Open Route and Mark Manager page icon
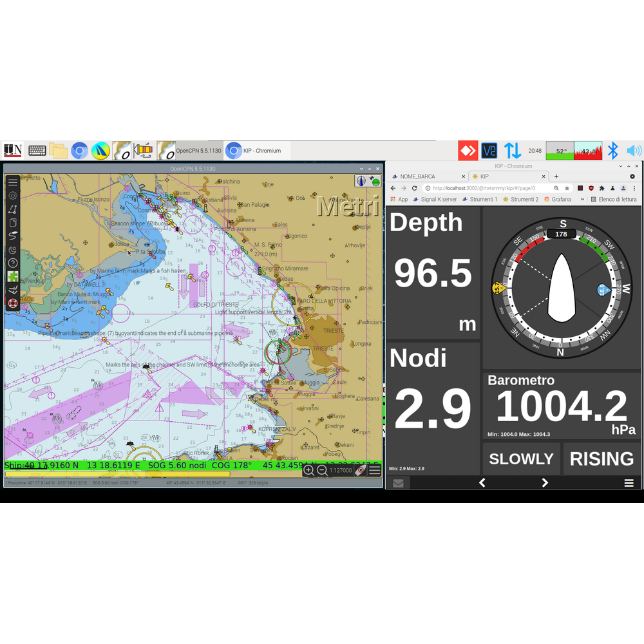The height and width of the screenshot is (644, 644). [13, 223]
